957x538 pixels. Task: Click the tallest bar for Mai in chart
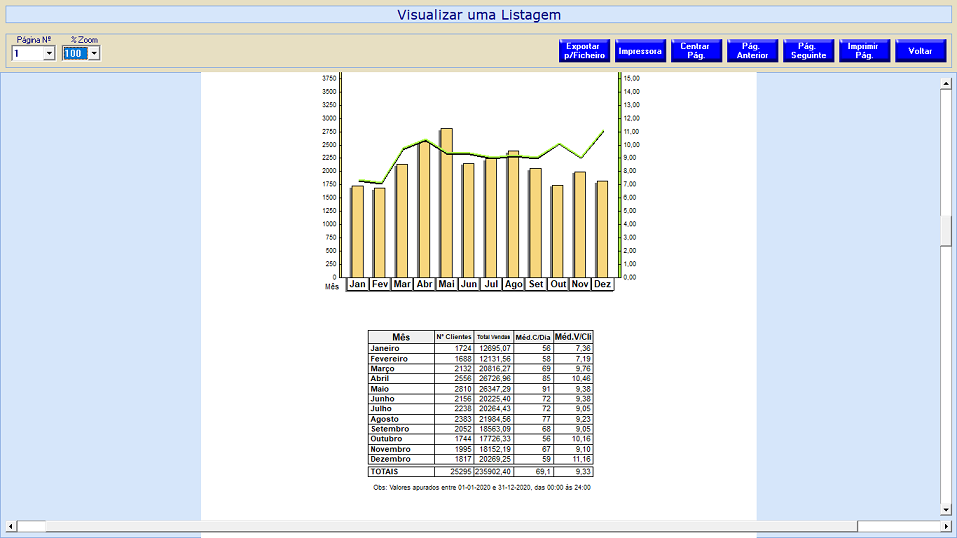point(446,202)
